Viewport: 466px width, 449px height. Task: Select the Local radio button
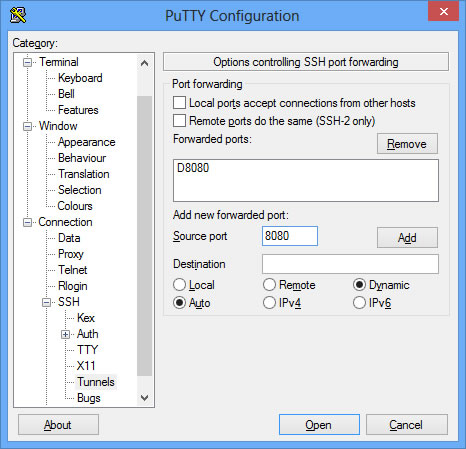179,285
